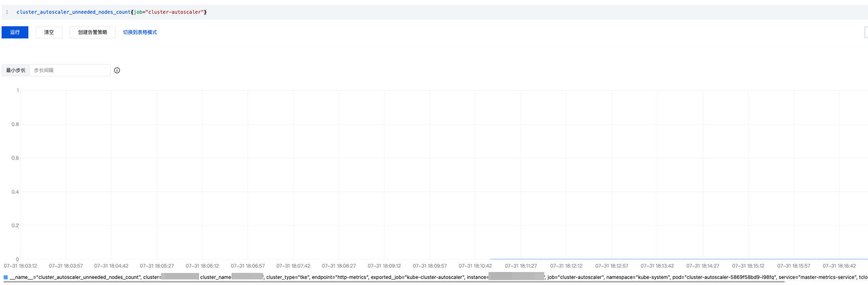Viewport: 868px width, 285px height.
Task: Click x-axis label 07-31 18:07:42
Action: (294, 266)
